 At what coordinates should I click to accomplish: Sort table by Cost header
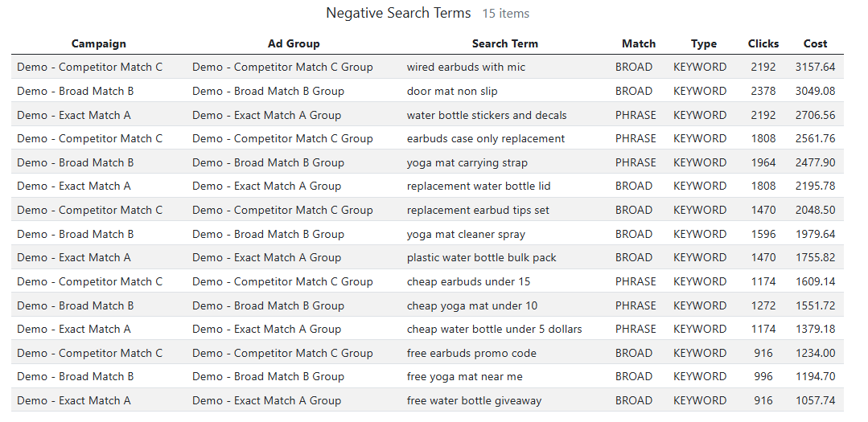click(x=815, y=43)
